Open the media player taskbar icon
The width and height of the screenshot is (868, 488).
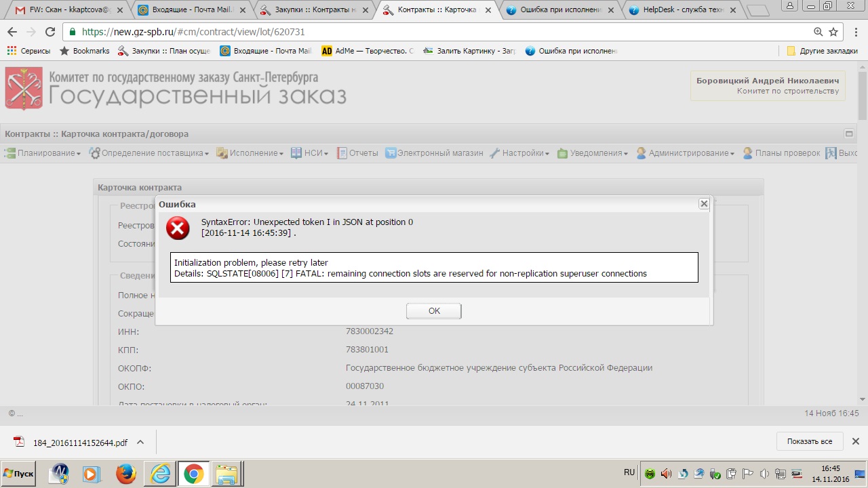(x=92, y=474)
